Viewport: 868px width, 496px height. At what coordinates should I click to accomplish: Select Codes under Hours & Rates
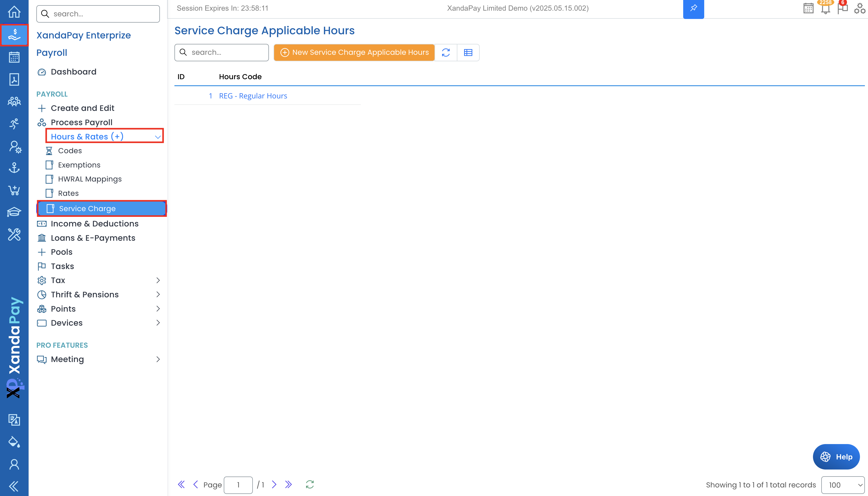pyautogui.click(x=70, y=151)
